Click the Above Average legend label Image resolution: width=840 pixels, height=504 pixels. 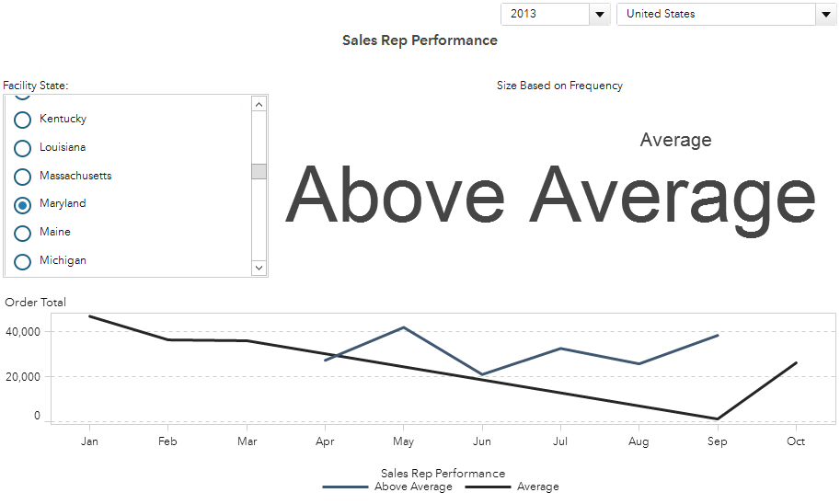(x=413, y=487)
